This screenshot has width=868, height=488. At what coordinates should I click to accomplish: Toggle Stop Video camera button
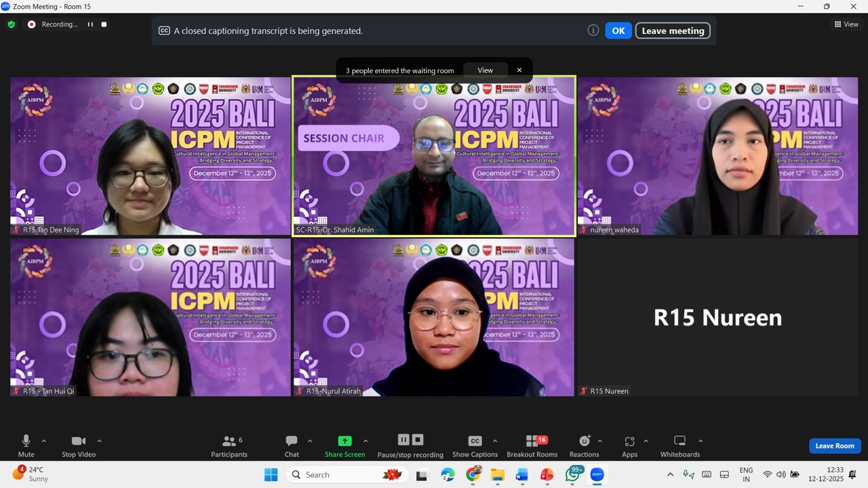pos(79,441)
